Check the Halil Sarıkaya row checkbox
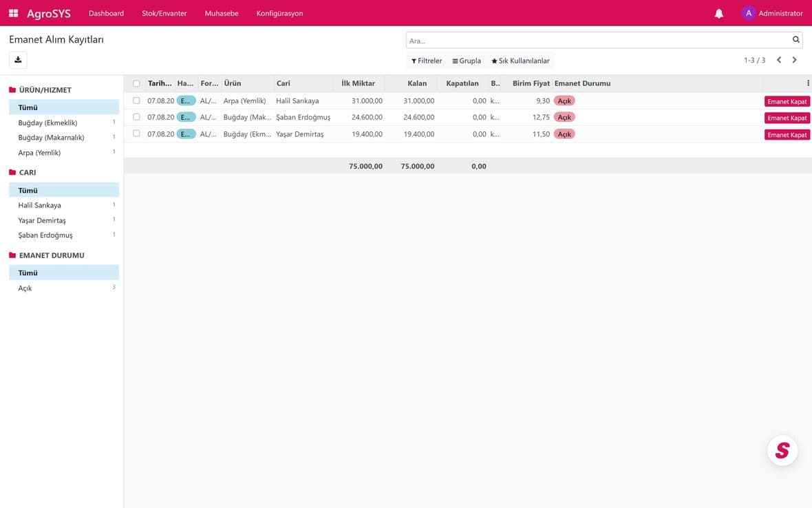The width and height of the screenshot is (812, 508). pos(136,100)
